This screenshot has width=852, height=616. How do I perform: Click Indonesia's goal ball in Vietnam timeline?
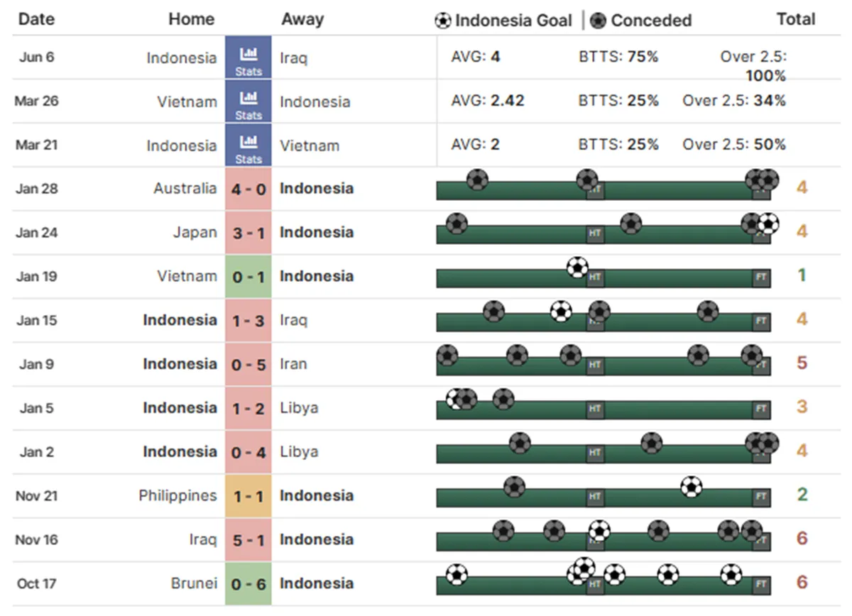[x=578, y=268]
